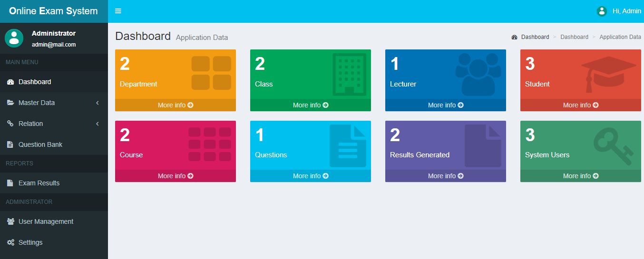Go to Question Bank in sidebar
Screen dimensions: 644x259
54,144
